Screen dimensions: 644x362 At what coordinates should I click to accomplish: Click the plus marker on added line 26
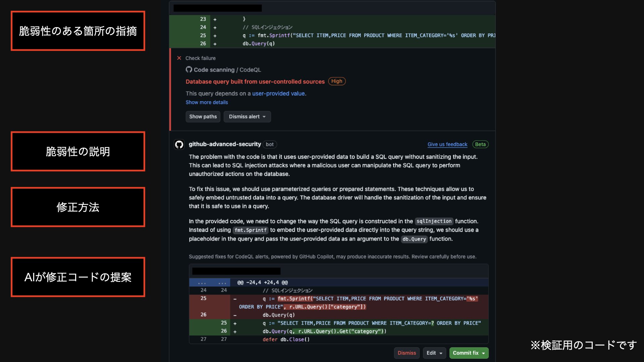(235, 331)
